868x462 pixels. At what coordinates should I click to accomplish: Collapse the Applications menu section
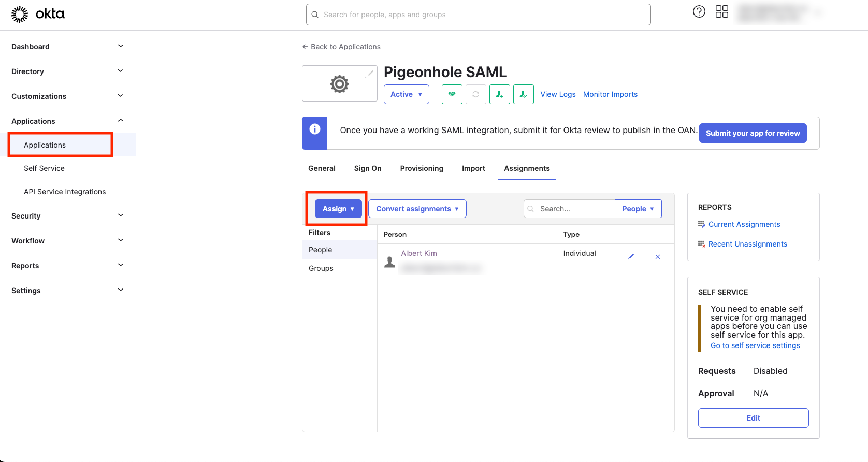(68, 121)
